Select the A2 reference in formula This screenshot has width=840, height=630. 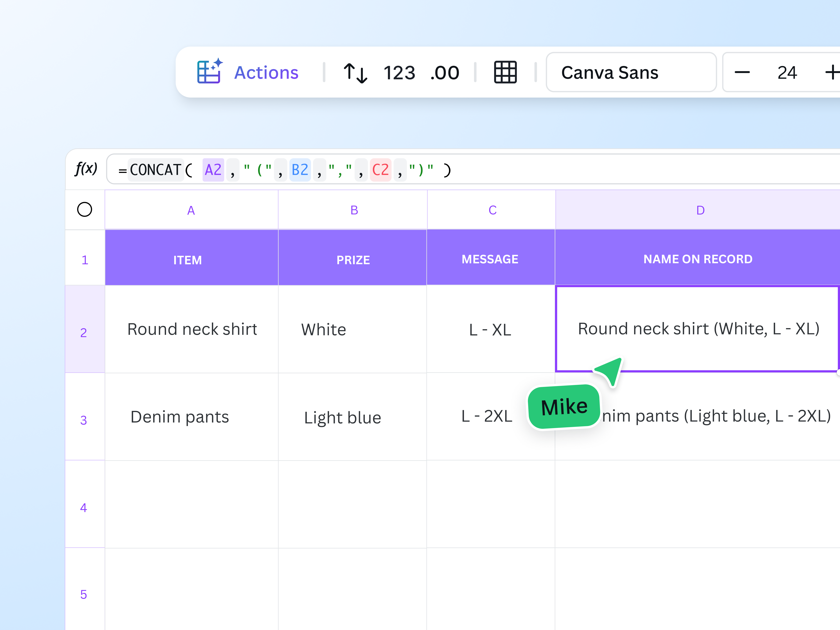213,170
